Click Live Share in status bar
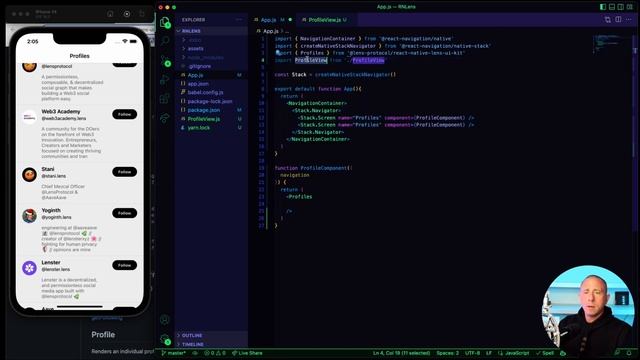This screenshot has width=640, height=360. (247, 353)
